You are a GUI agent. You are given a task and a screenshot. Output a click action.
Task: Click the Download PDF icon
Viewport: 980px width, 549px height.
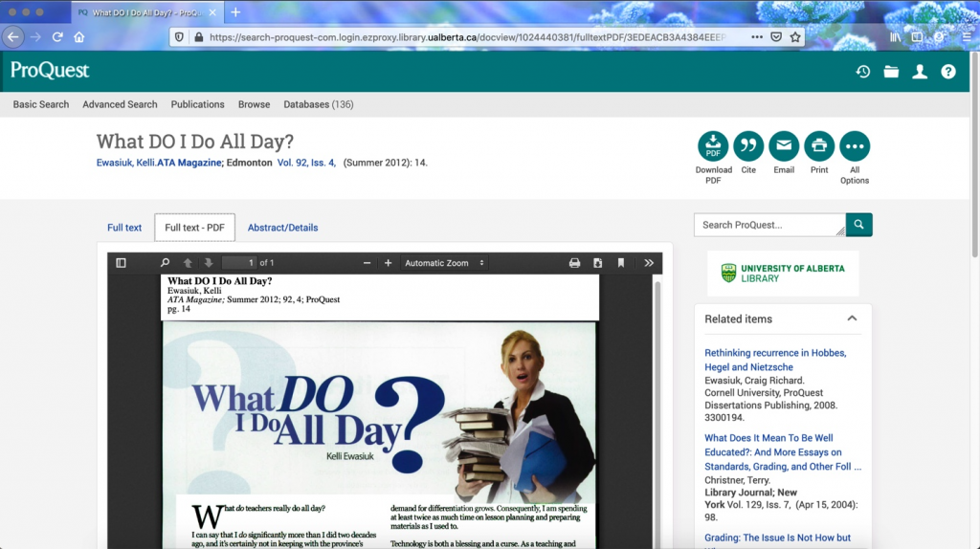pos(713,146)
